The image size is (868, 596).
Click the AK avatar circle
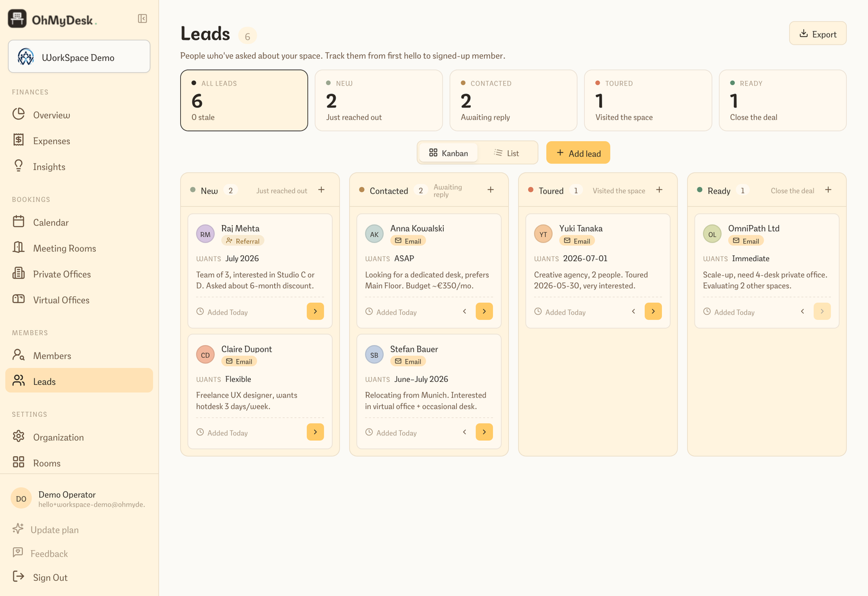(374, 234)
